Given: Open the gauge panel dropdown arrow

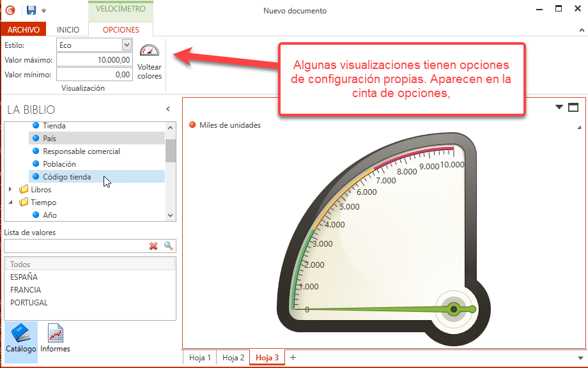Looking at the screenshot, I should (559, 107).
